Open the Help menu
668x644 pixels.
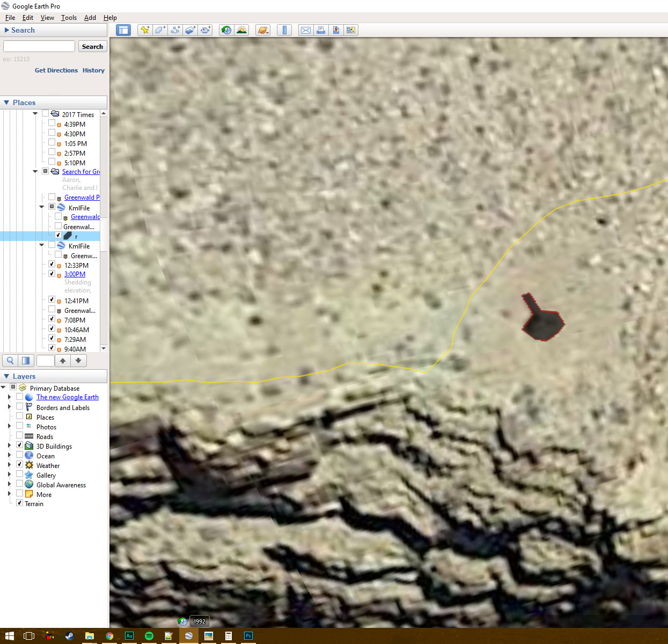coord(110,18)
